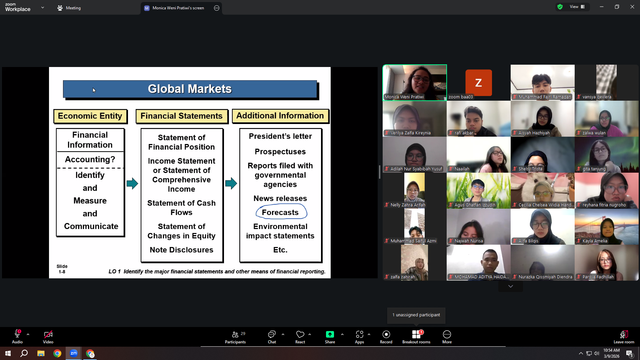This screenshot has width=640, height=360.
Task: Select zalwa wulan video tile
Action: 607,119
